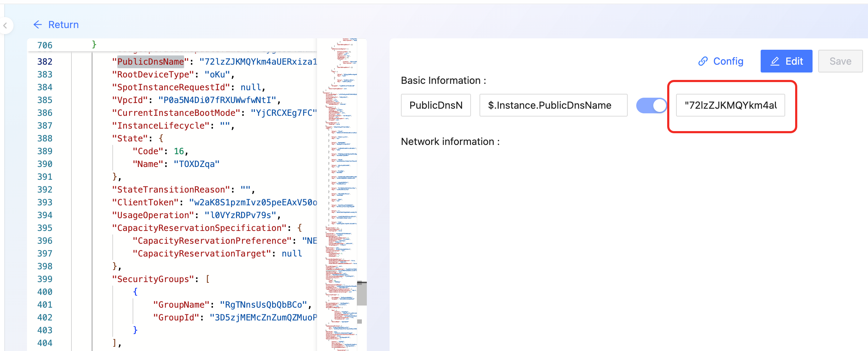Click the "GroupId" key on line 402
This screenshot has width=868, height=351.
click(x=176, y=317)
